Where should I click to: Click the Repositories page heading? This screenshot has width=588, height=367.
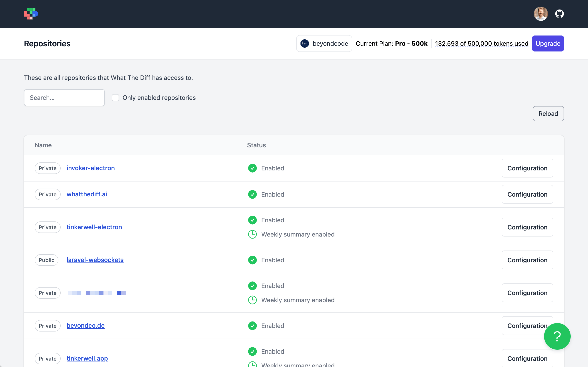[x=47, y=43]
